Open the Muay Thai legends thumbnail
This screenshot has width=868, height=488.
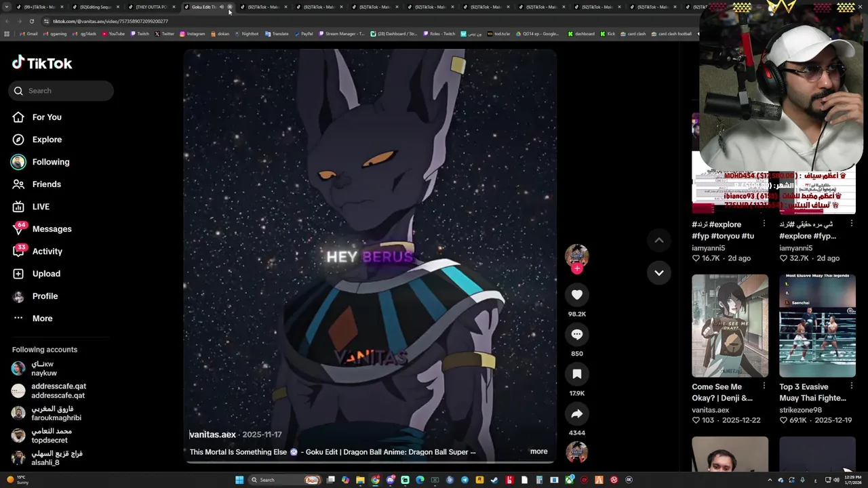pos(817,325)
